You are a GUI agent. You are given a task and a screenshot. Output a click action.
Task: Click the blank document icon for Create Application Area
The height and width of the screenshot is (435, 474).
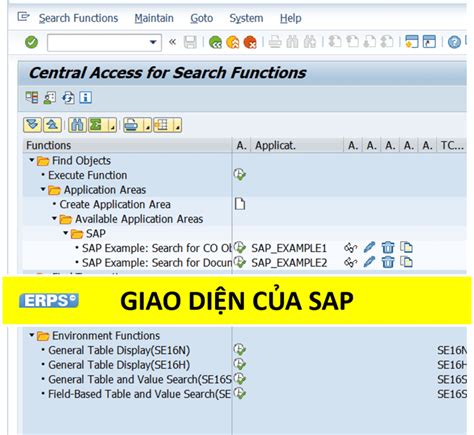[x=240, y=204]
